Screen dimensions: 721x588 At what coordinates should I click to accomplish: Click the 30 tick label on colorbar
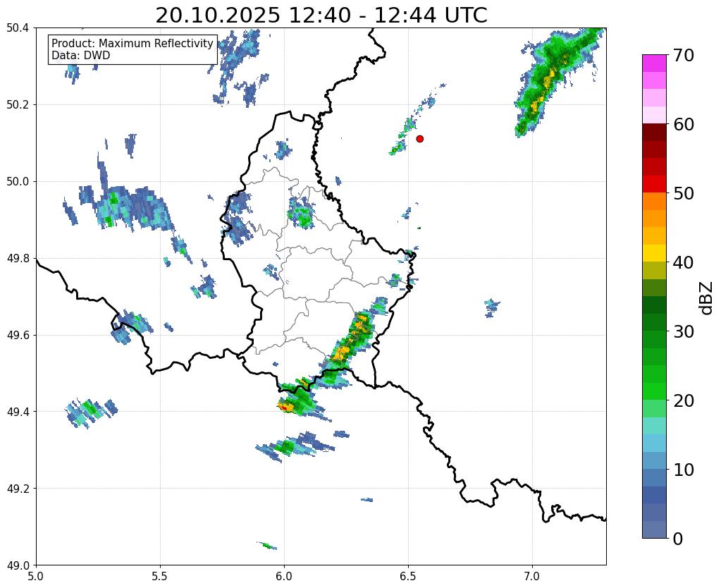tap(683, 331)
